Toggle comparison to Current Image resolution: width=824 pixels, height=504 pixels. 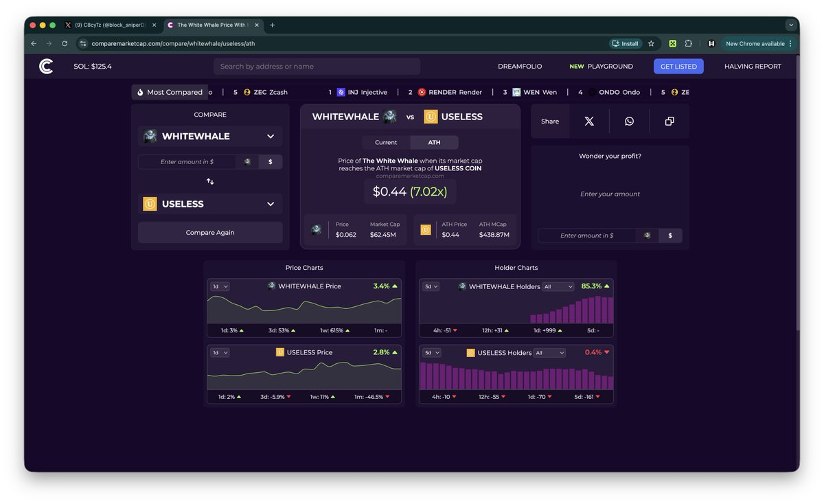386,142
